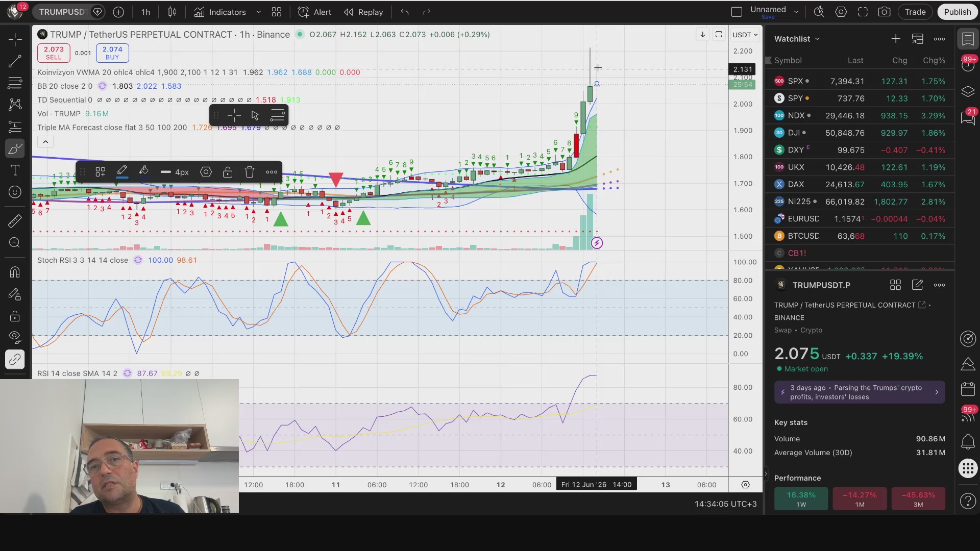Enter fullscreen chart mode

pyautogui.click(x=863, y=12)
